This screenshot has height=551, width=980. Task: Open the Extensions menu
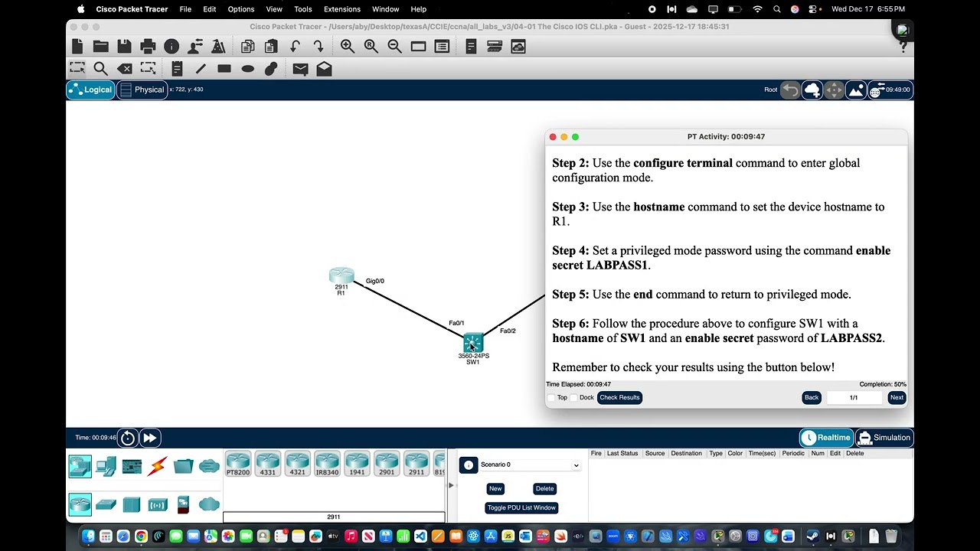click(x=342, y=9)
